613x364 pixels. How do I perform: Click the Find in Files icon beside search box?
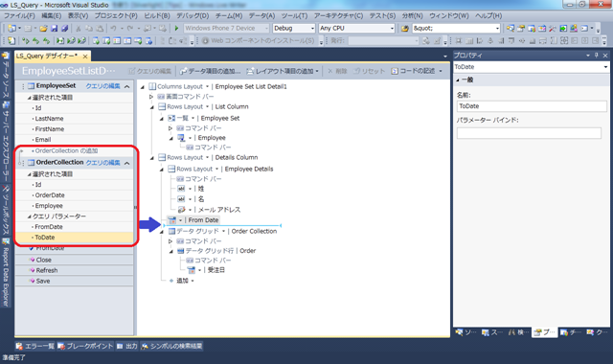[405, 28]
